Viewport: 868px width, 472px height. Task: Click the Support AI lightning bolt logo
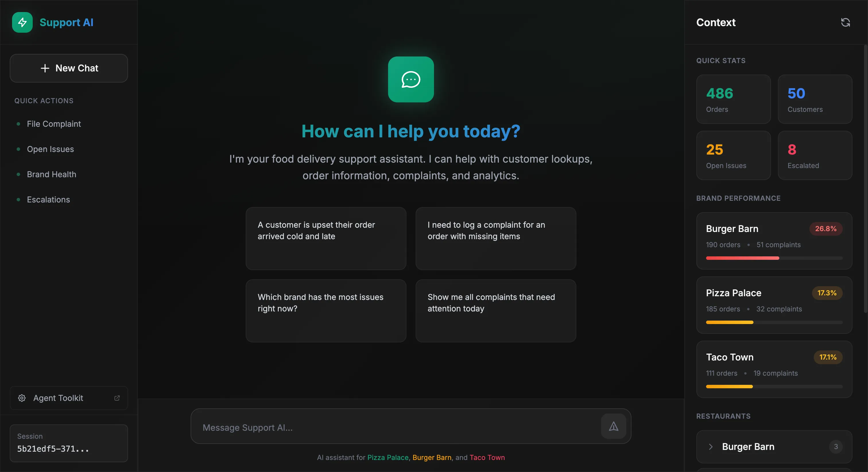(x=22, y=23)
